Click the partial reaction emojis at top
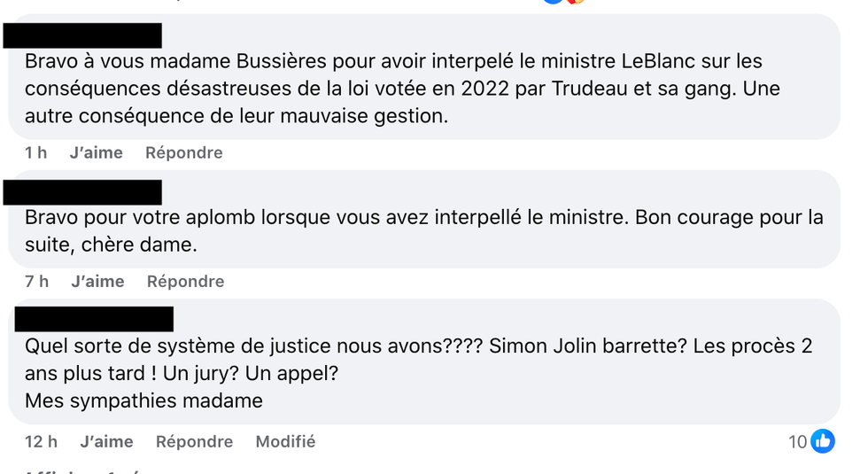The height and width of the screenshot is (474, 868). 563,2
